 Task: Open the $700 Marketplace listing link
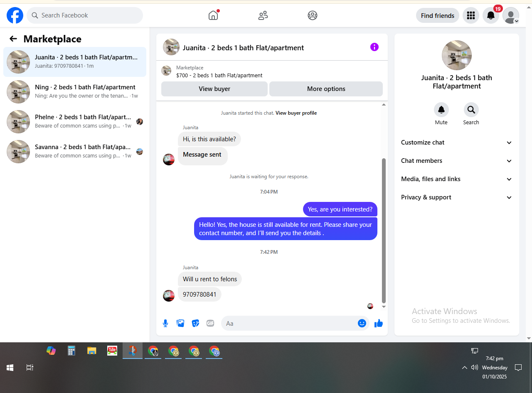coord(219,76)
